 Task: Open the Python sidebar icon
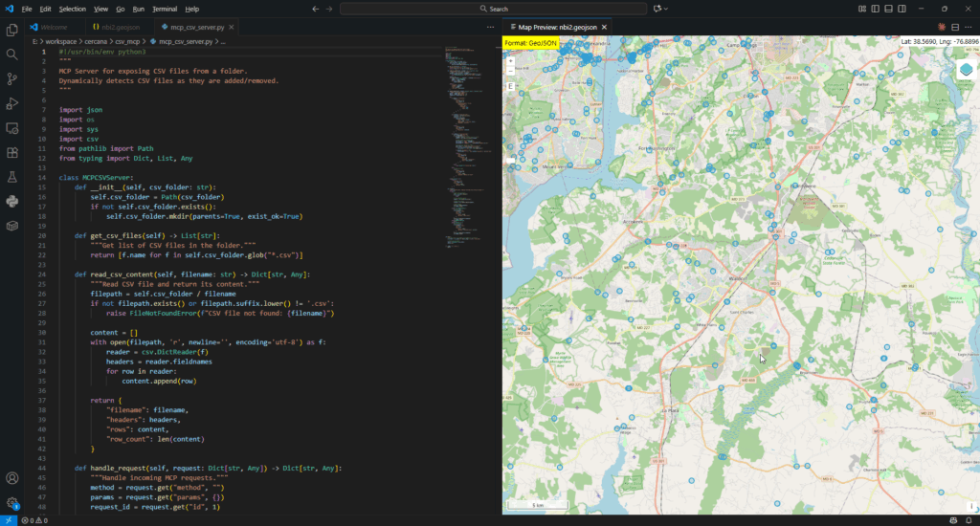pyautogui.click(x=11, y=201)
